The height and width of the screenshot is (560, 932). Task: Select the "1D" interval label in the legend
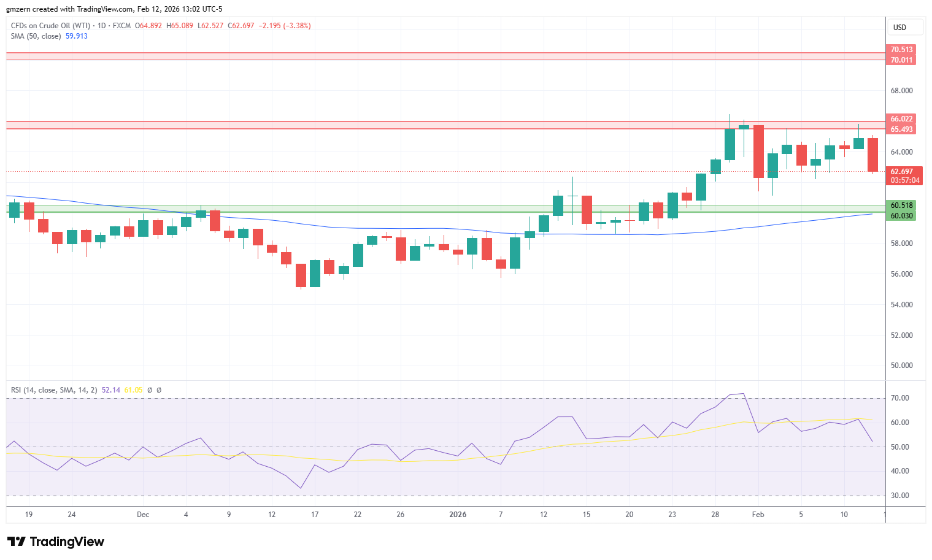click(x=102, y=26)
